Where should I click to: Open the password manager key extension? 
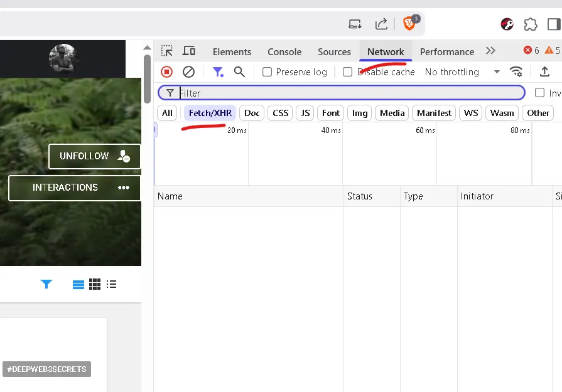coord(507,24)
